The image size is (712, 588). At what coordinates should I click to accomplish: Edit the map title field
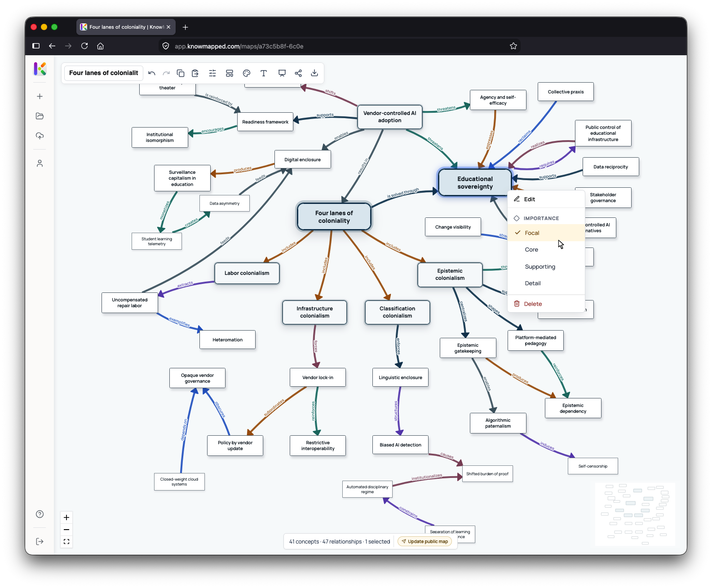tap(104, 73)
